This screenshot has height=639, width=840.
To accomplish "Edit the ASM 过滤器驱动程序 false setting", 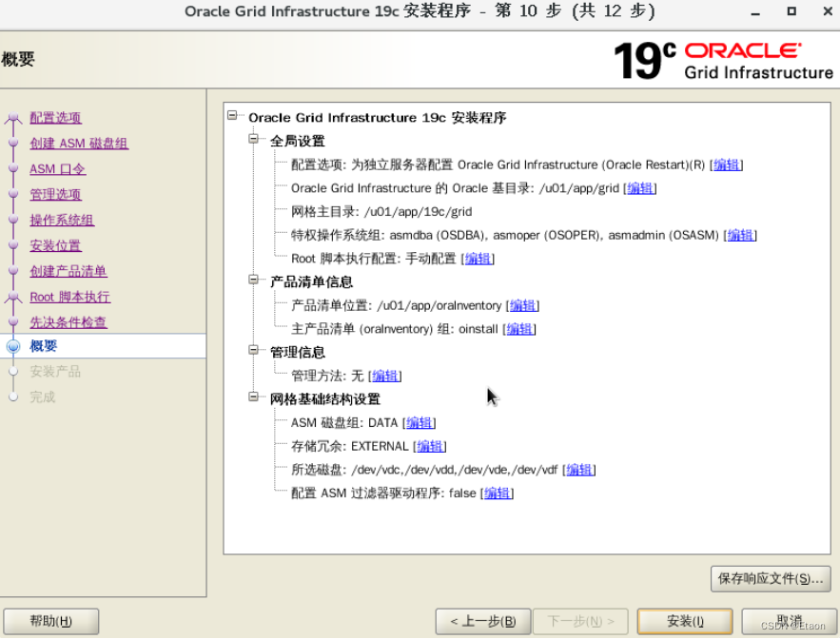I will point(498,494).
